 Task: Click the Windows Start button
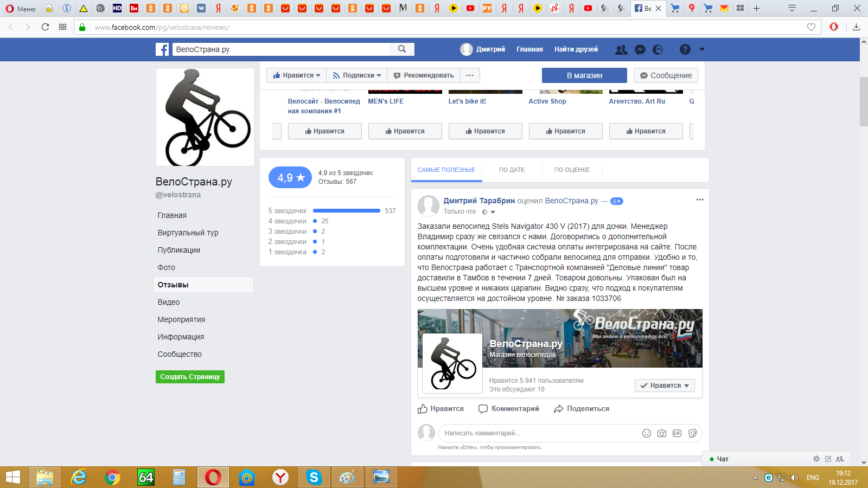click(13, 477)
